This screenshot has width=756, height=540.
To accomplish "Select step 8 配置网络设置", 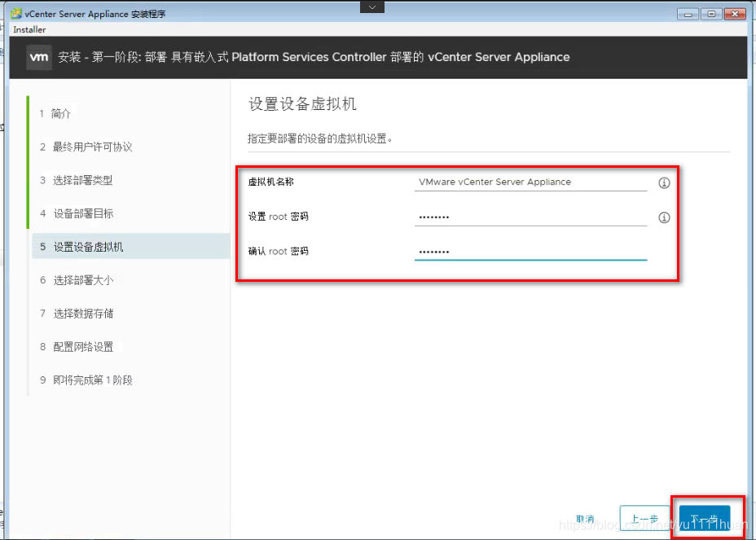I will coord(77,347).
